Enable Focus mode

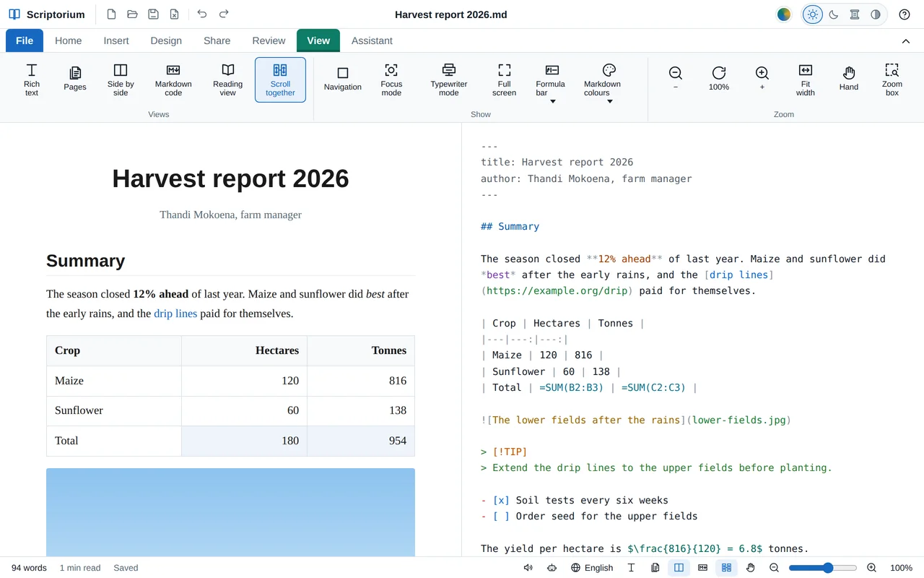coord(391,79)
